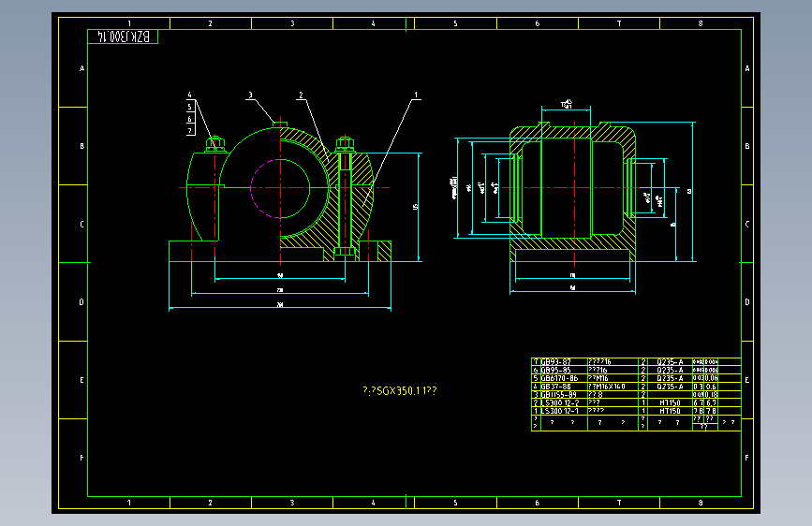Image resolution: width=812 pixels, height=526 pixels.
Task: Click HT150 material in LS300 12-1 row
Action: pyautogui.click(x=670, y=411)
